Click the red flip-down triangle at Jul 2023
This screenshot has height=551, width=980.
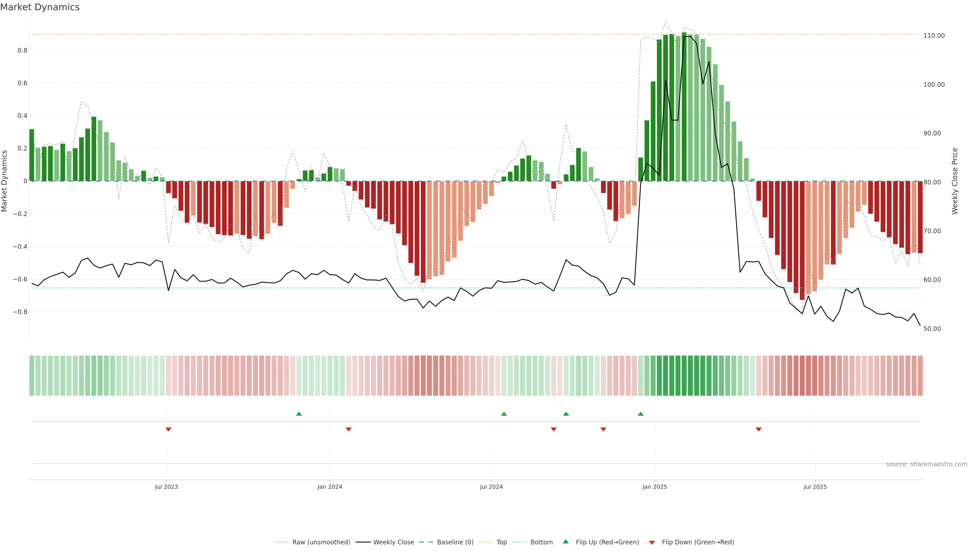click(168, 429)
